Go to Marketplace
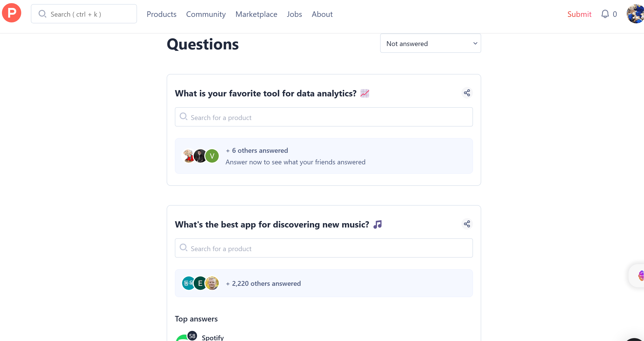Viewport: 644px width, 341px height. tap(256, 14)
